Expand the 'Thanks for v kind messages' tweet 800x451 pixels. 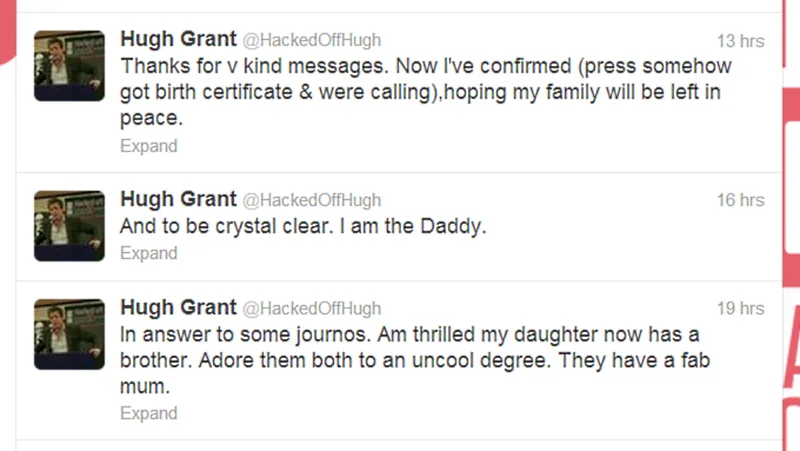point(148,146)
